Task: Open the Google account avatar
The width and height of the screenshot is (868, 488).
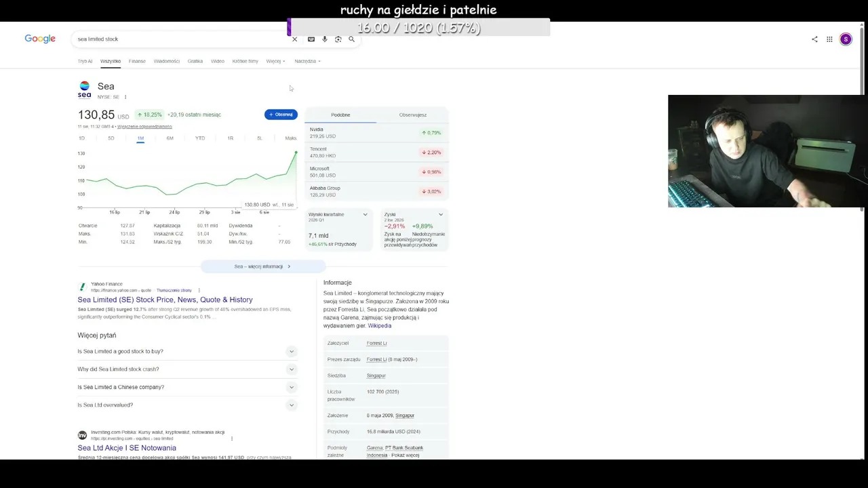Action: pos(846,39)
